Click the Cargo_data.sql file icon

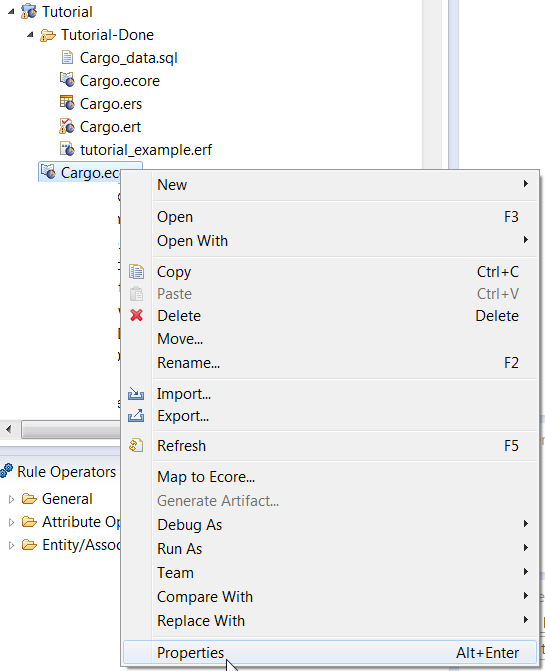67,57
